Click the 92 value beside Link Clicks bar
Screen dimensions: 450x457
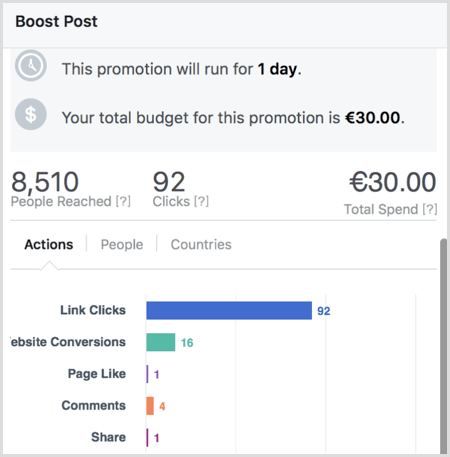pos(324,311)
